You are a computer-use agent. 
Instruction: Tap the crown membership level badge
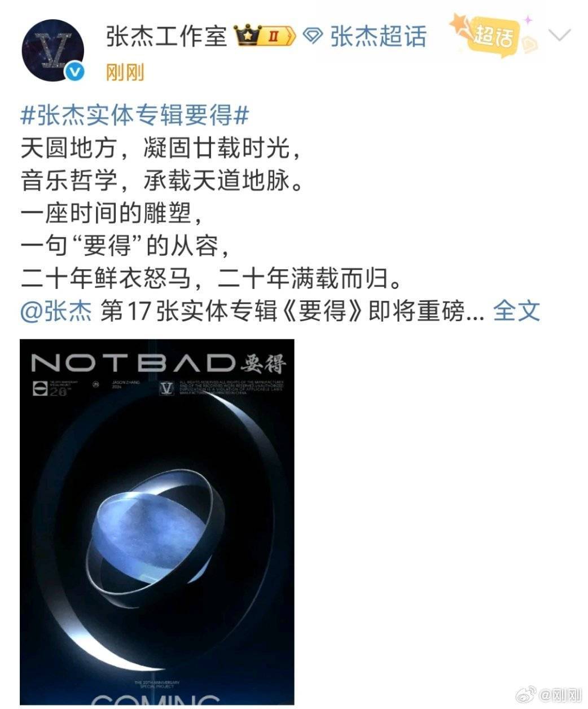(265, 37)
